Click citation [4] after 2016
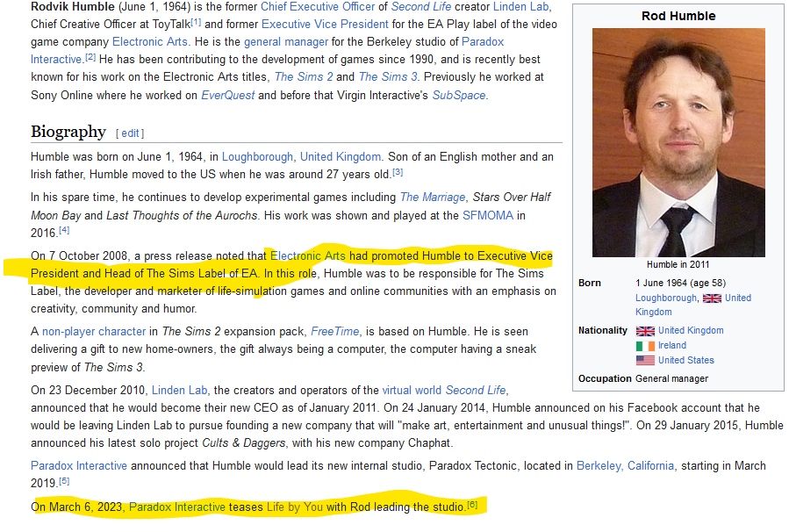Viewport: 789px width, 532px height. click(x=64, y=231)
